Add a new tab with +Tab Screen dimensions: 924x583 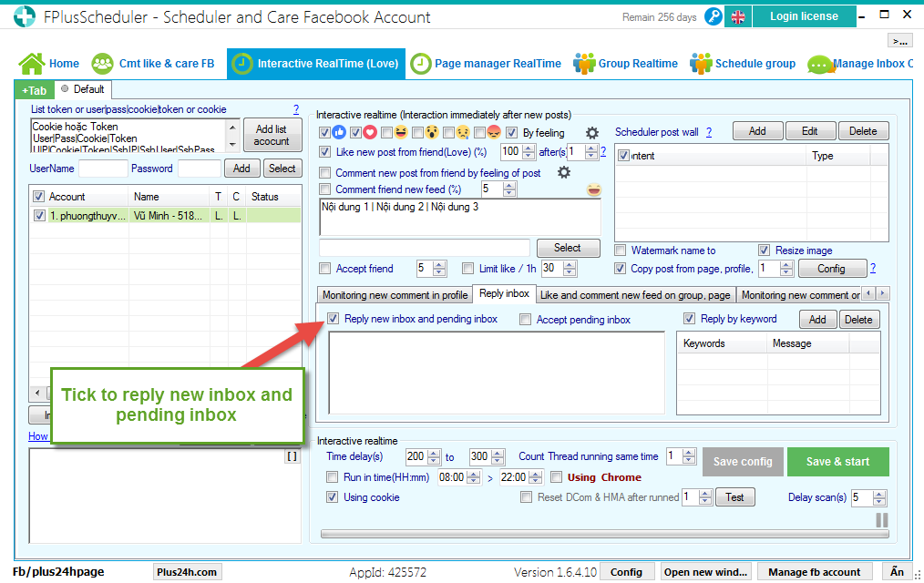click(35, 90)
